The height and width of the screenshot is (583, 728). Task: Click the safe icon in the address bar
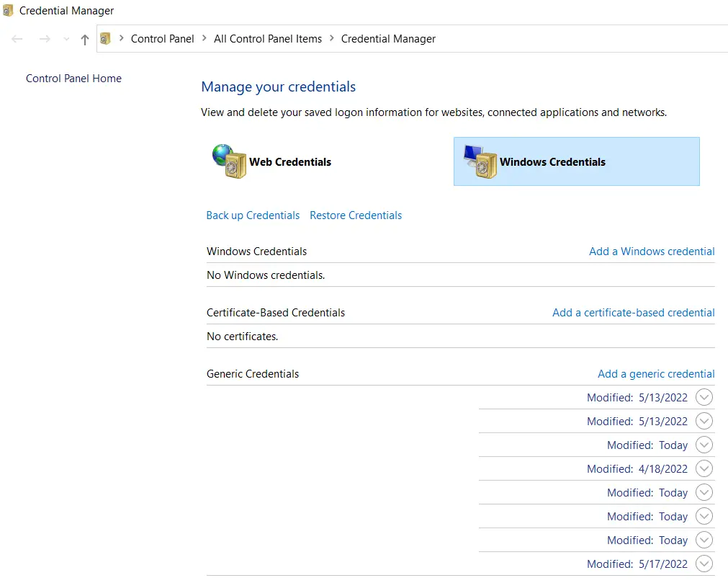coord(106,39)
